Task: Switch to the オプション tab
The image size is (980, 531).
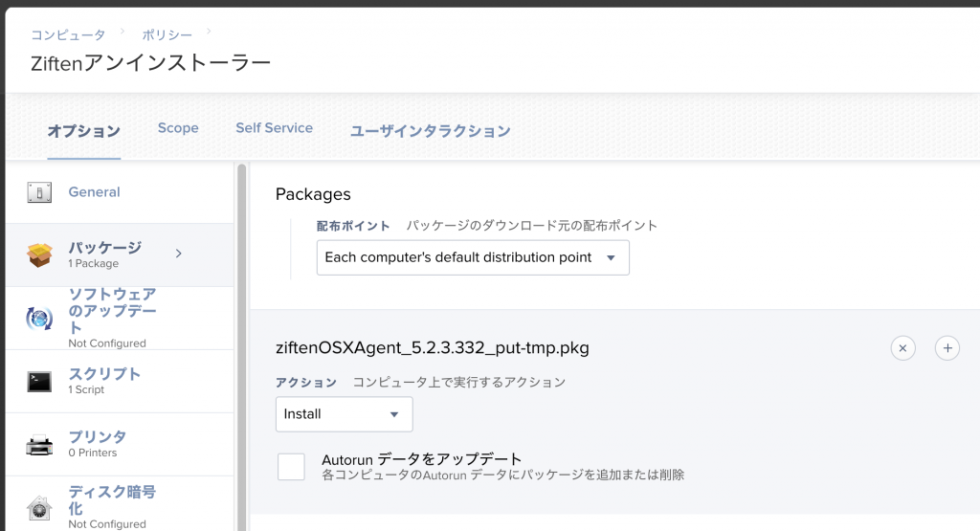Action: point(84,131)
